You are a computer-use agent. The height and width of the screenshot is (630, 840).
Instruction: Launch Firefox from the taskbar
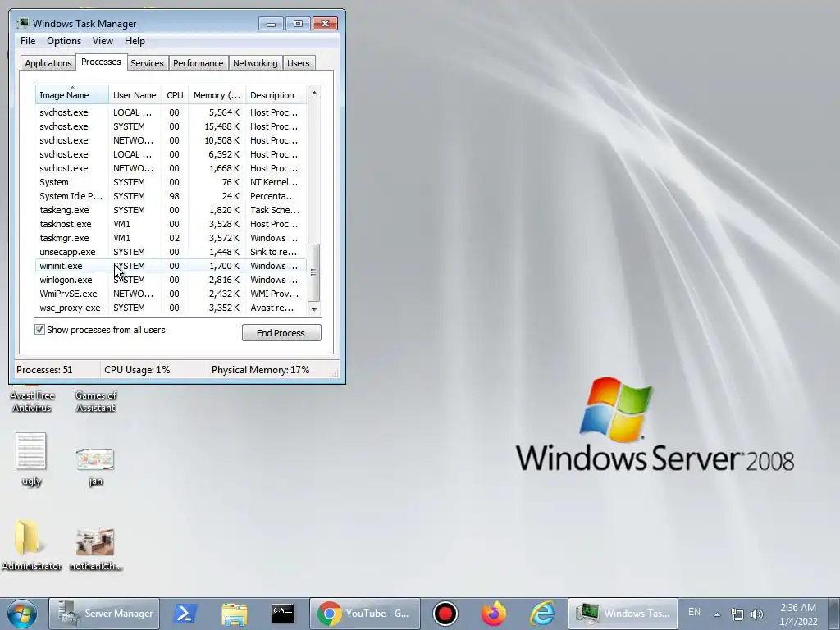click(493, 614)
